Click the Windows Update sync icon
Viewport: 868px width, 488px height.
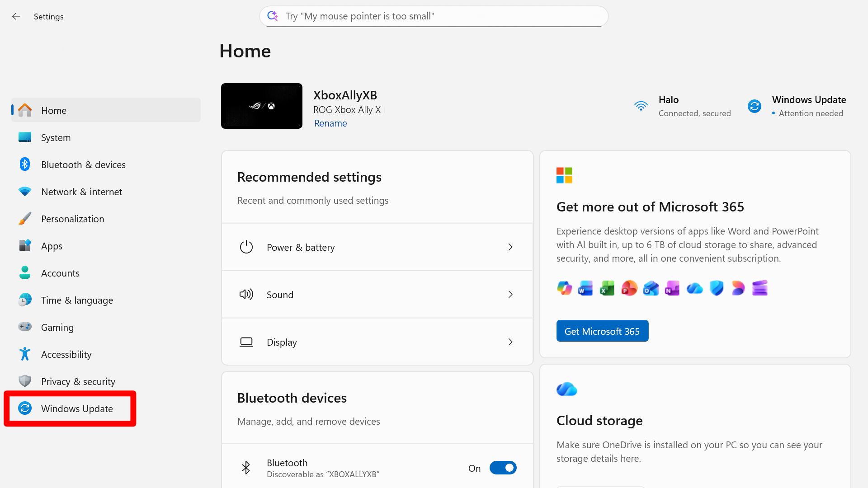click(25, 408)
